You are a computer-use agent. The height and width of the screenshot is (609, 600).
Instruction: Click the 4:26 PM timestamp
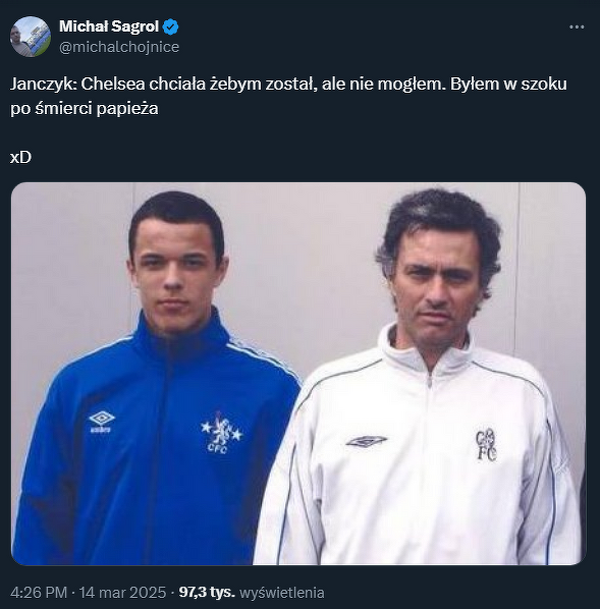pyautogui.click(x=38, y=591)
